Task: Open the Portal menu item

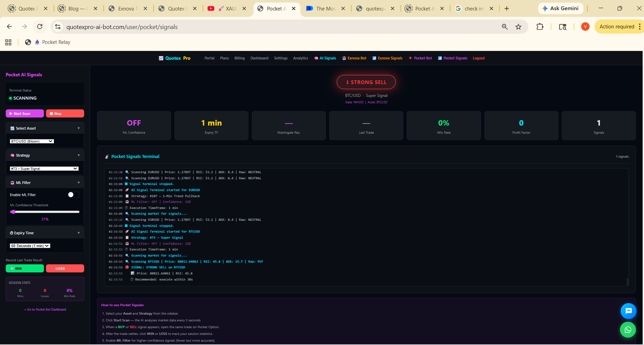Action: tap(209, 58)
